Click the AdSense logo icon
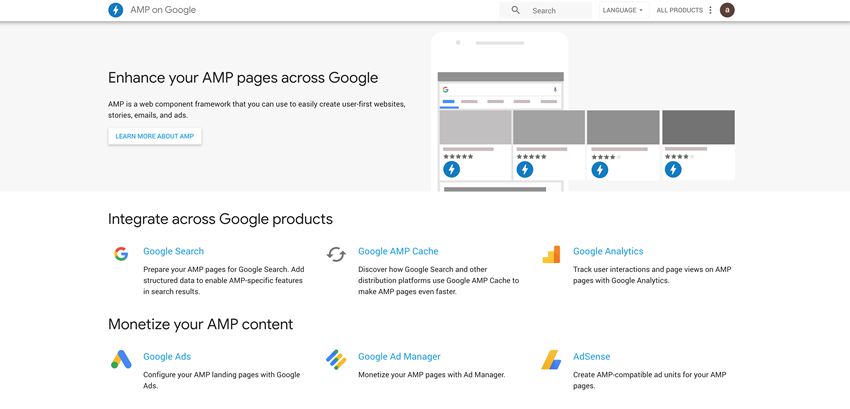The height and width of the screenshot is (409, 850). coord(551,360)
